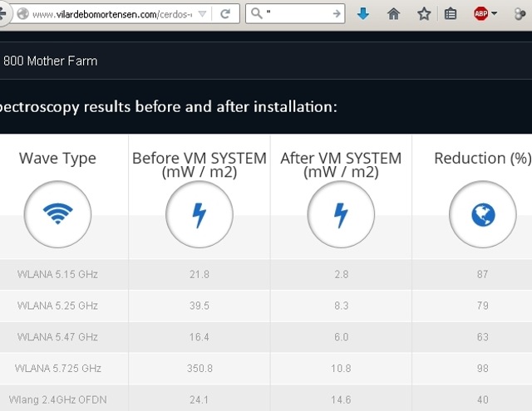Click the 'After VM SYSTEM (mW / m2)' header
The height and width of the screenshot is (411, 532).
pyautogui.click(x=341, y=165)
